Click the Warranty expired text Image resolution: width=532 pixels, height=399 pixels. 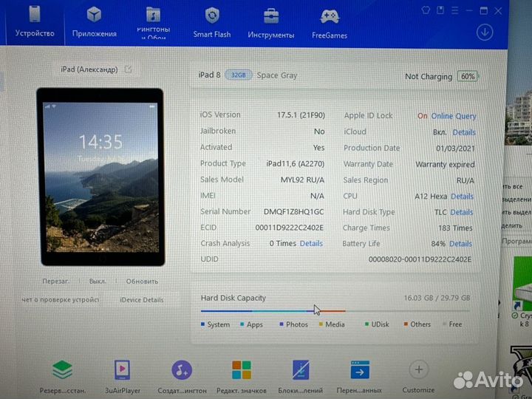[445, 165]
